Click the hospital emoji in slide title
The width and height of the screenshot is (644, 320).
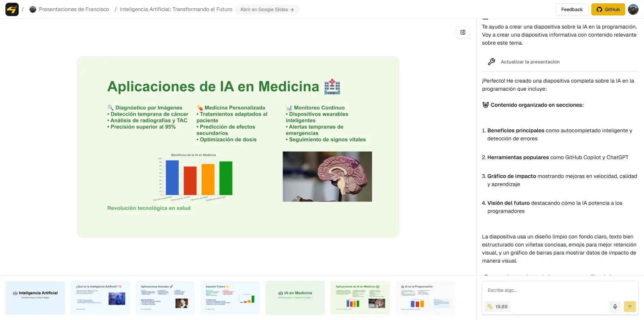[x=332, y=87]
